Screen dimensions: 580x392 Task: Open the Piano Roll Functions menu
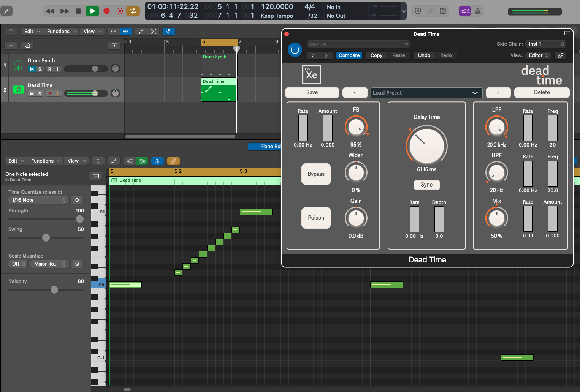(46, 161)
